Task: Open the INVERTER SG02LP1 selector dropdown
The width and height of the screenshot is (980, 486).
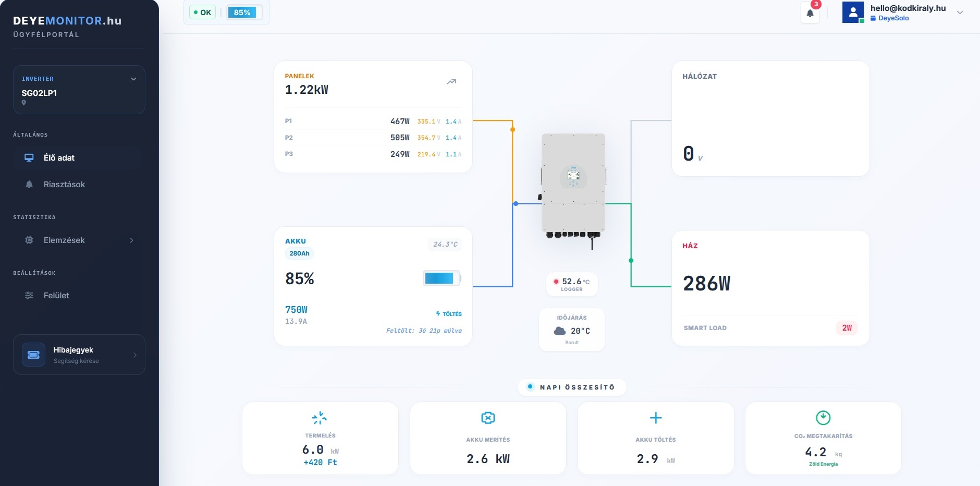Action: point(79,90)
